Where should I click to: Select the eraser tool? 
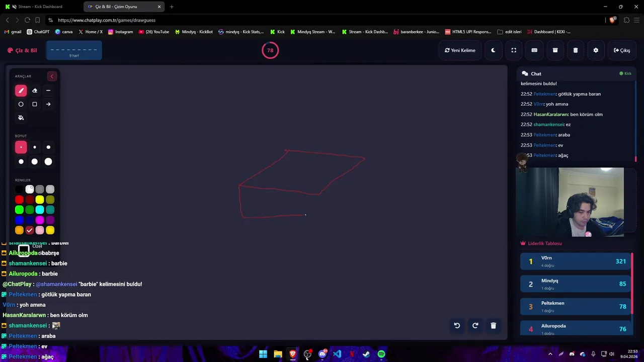(35, 90)
